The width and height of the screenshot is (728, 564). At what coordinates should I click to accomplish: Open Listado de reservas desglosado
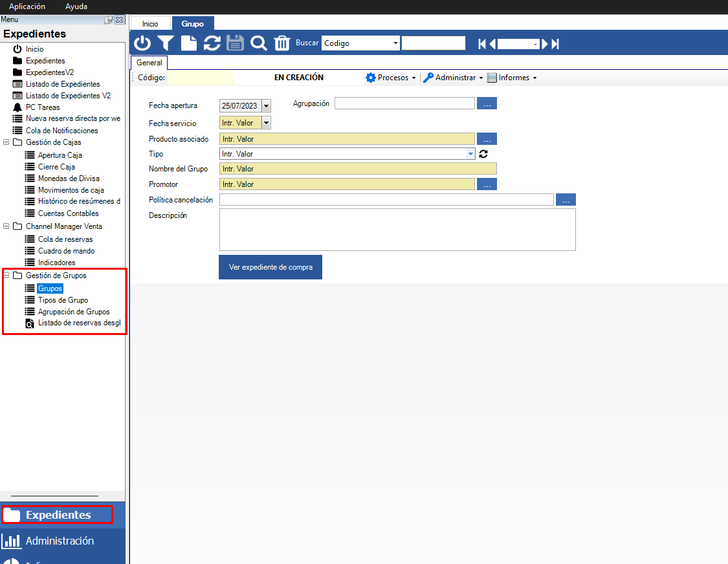click(x=79, y=323)
